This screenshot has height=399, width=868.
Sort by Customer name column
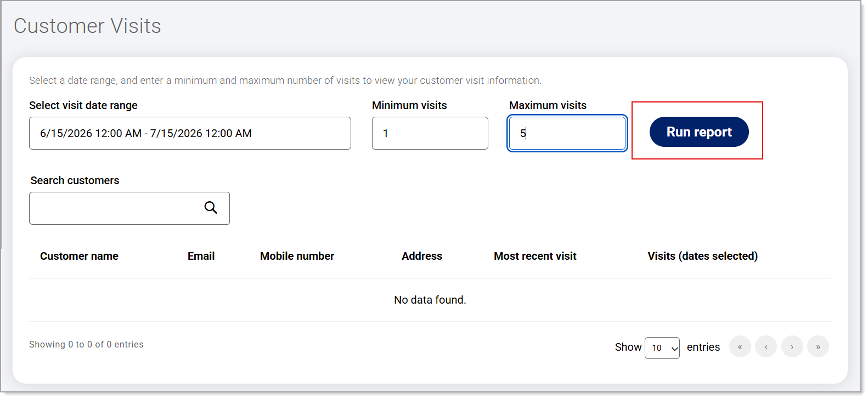click(79, 256)
